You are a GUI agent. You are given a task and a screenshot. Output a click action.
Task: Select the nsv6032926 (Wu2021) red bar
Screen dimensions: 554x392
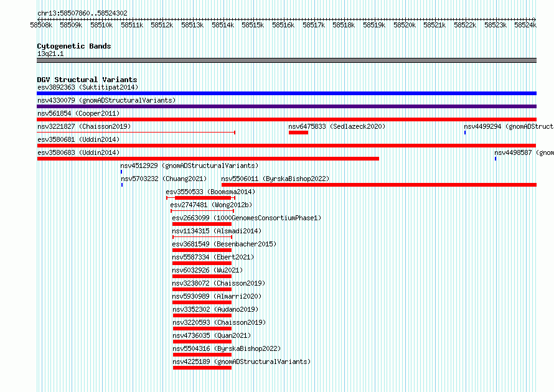tap(202, 276)
